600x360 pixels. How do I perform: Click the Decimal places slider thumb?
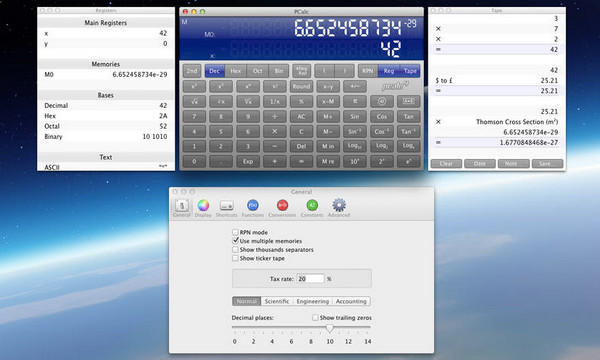(x=329, y=328)
